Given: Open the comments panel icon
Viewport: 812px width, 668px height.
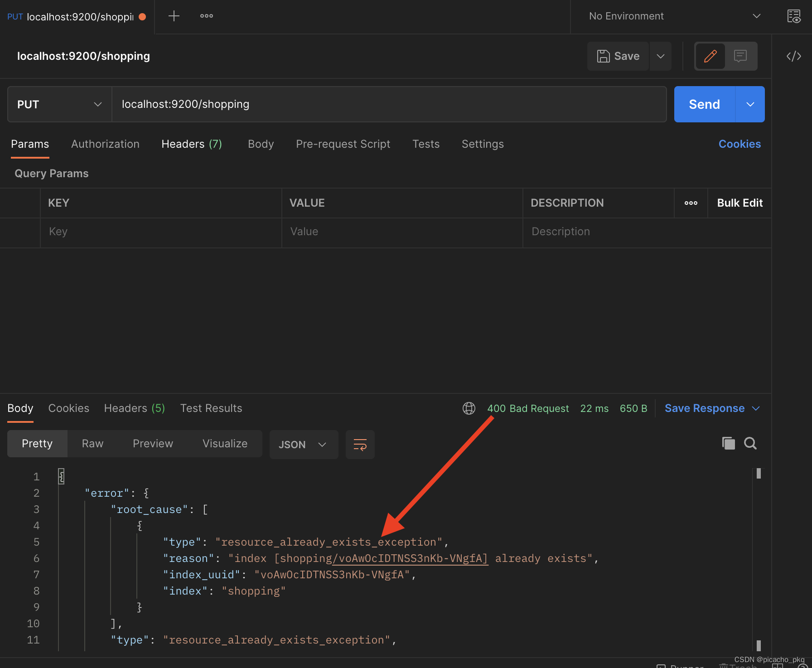Looking at the screenshot, I should pos(740,56).
